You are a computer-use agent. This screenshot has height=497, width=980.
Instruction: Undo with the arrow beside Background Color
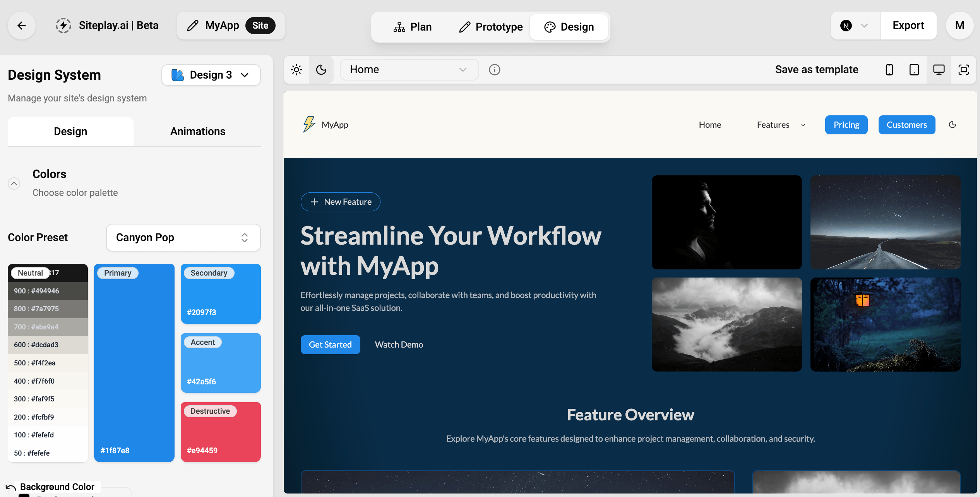(x=11, y=487)
